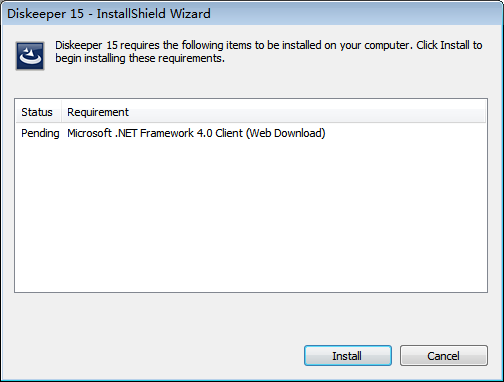Click the gray panel area left of Install

[157, 356]
